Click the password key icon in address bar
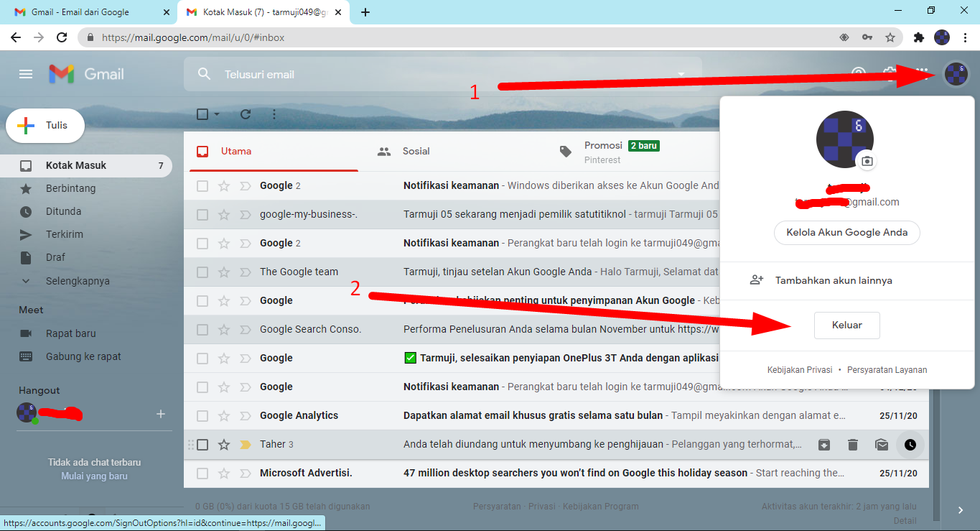 pos(867,37)
